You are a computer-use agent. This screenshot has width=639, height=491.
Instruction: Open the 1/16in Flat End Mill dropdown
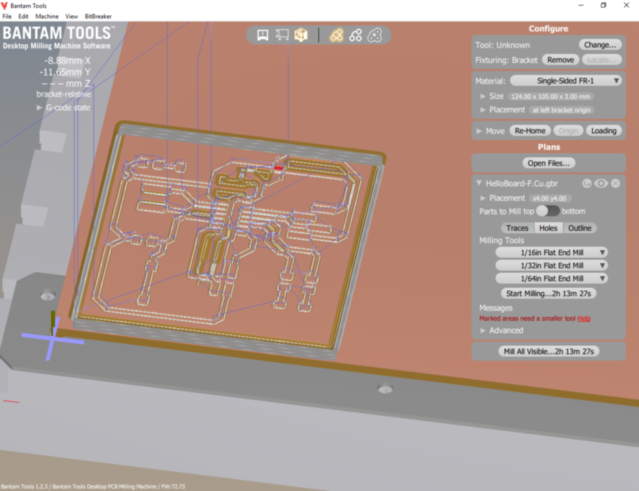click(551, 253)
